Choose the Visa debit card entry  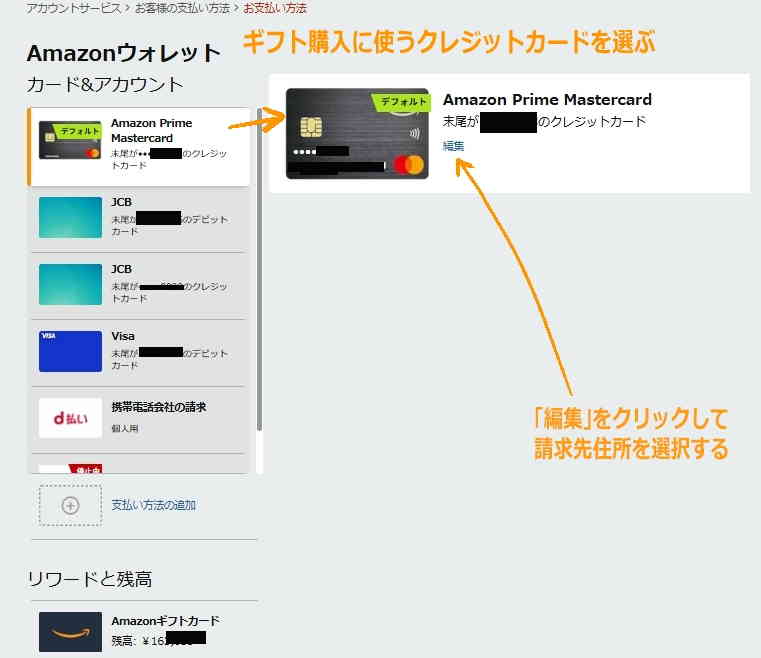tap(139, 353)
